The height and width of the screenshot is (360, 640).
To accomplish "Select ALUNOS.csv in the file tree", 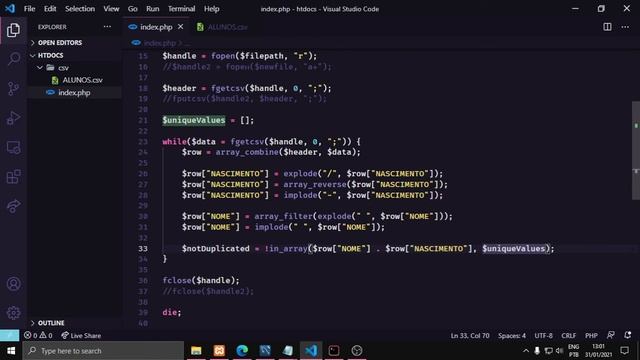I will click(82, 80).
